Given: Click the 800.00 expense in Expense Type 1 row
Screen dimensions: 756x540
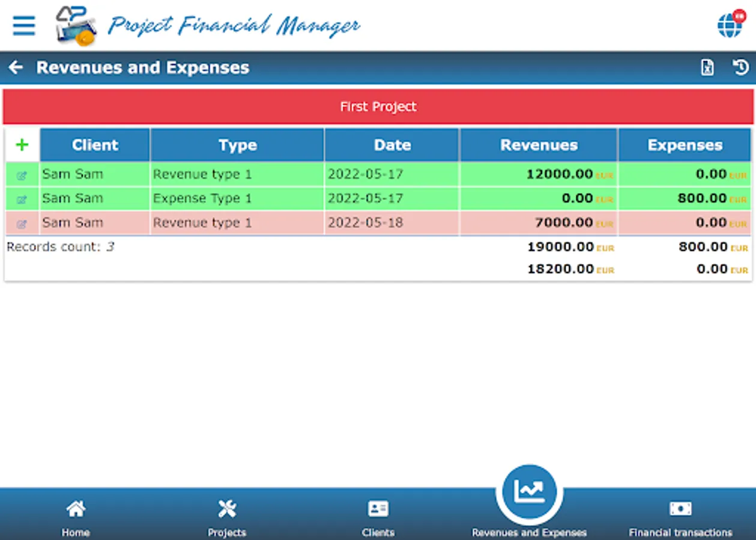Looking at the screenshot, I should click(x=703, y=198).
